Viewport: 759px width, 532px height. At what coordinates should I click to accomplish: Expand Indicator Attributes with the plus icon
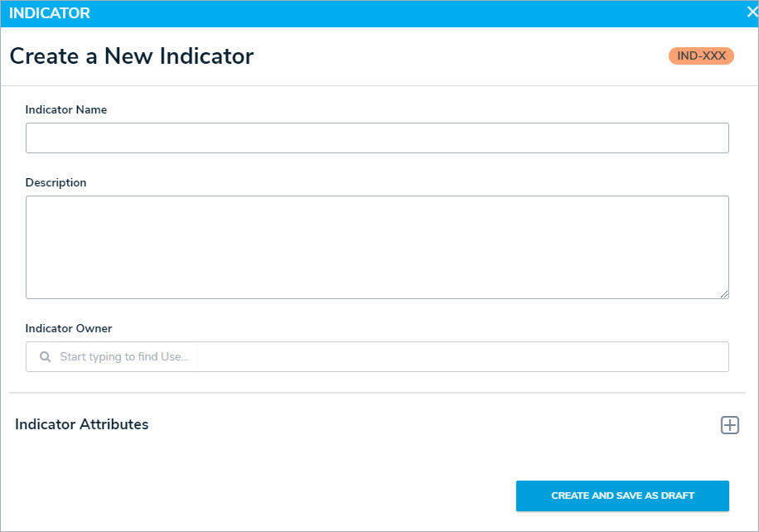click(729, 425)
